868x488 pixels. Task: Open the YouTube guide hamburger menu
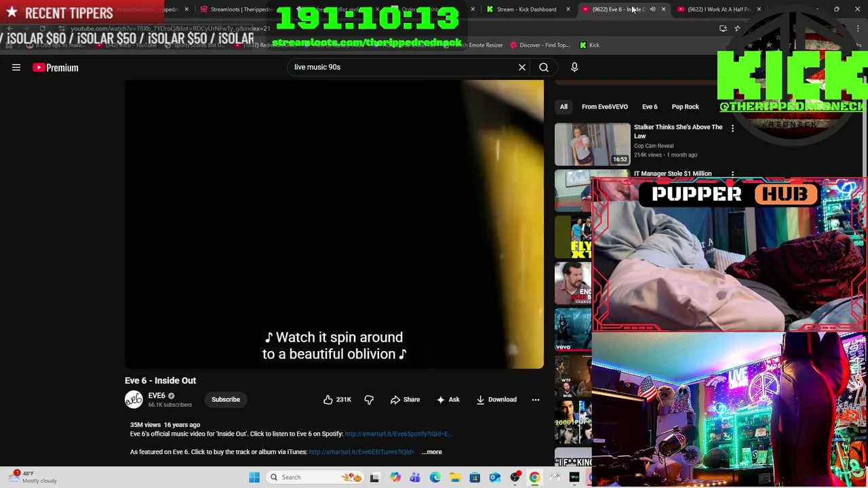coord(16,67)
